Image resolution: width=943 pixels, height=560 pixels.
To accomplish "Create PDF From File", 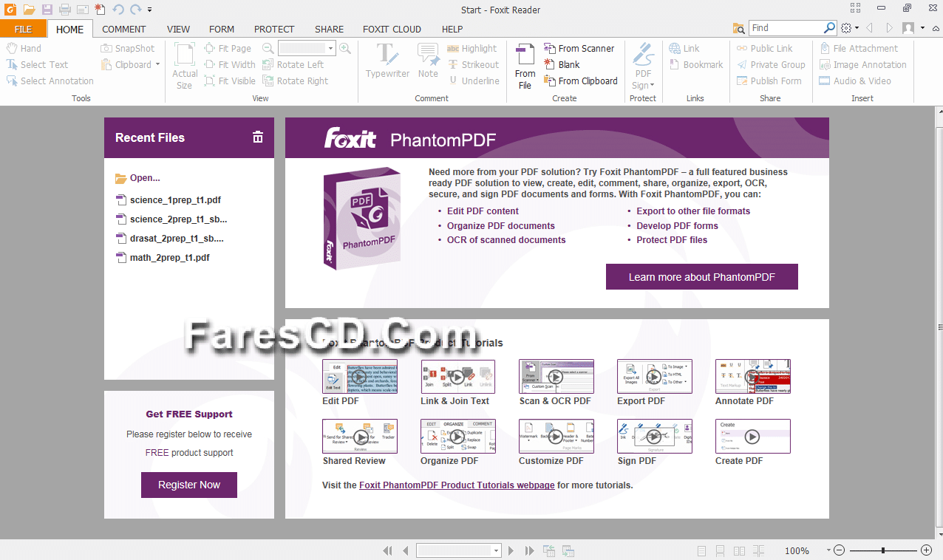I will [525, 65].
